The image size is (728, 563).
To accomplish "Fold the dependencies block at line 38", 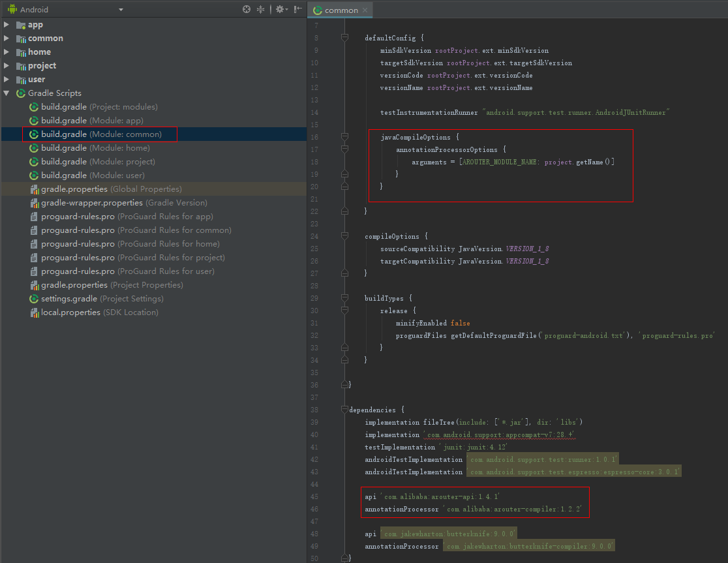I will coord(344,410).
